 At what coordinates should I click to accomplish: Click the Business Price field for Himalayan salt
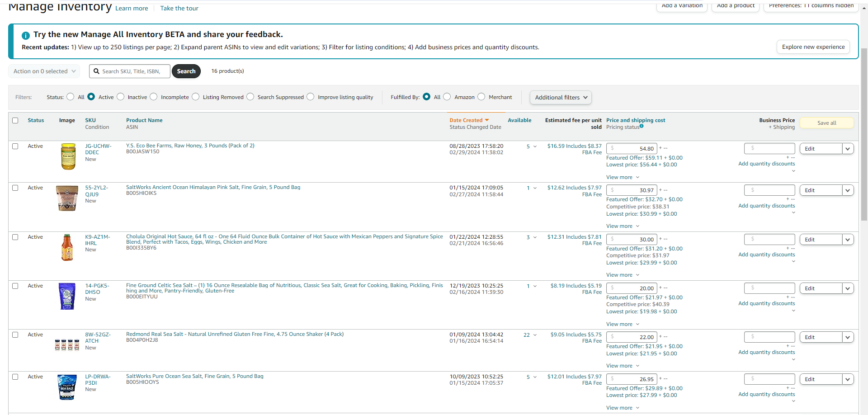(769, 190)
